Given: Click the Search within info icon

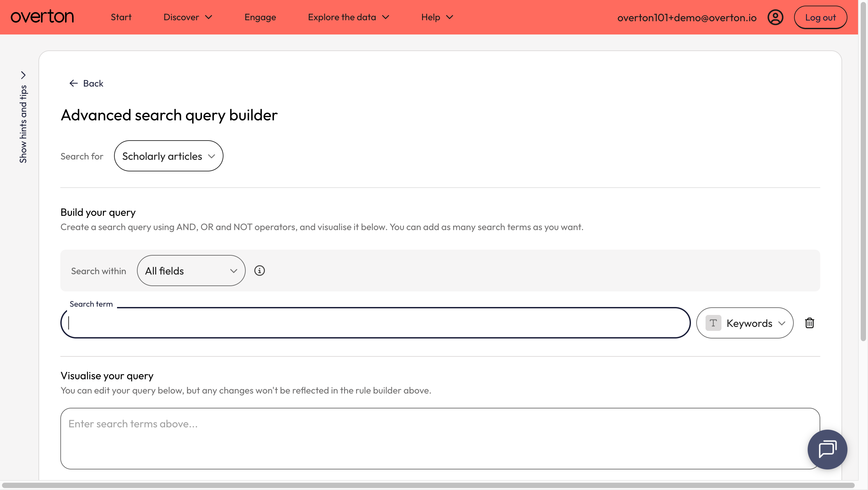Looking at the screenshot, I should click(260, 271).
